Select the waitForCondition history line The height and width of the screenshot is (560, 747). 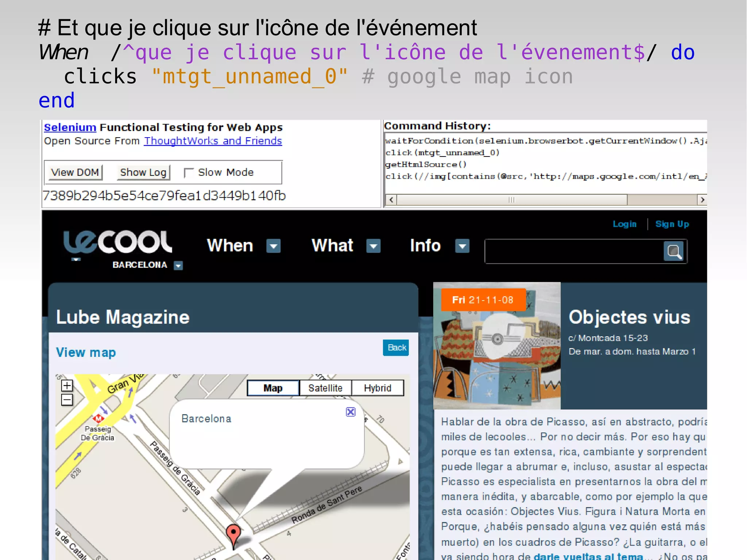tap(546, 141)
